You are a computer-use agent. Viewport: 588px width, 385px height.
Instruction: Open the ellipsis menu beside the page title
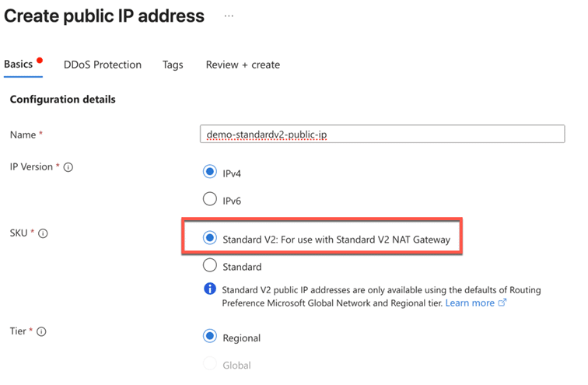(x=229, y=16)
